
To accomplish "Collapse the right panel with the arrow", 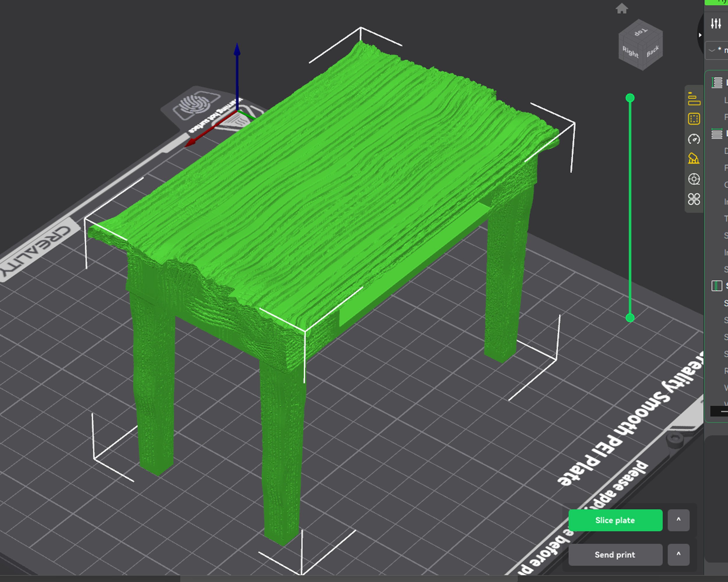I will click(x=700, y=35).
